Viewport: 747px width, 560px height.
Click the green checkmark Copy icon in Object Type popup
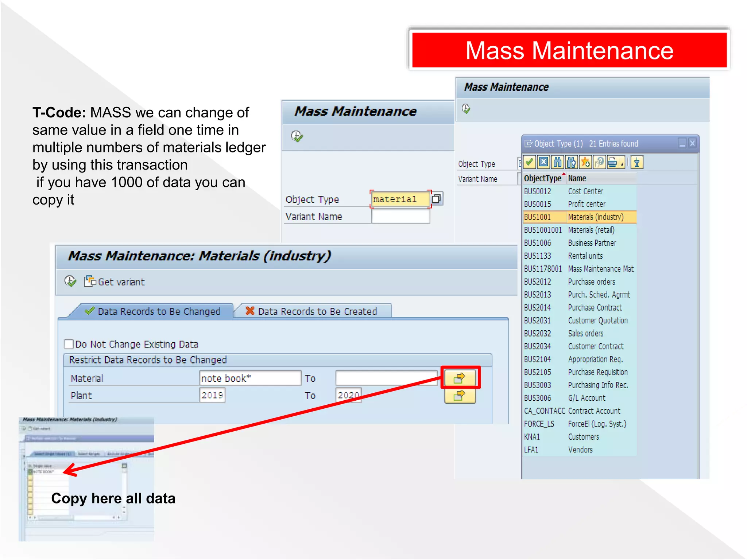[x=529, y=162]
